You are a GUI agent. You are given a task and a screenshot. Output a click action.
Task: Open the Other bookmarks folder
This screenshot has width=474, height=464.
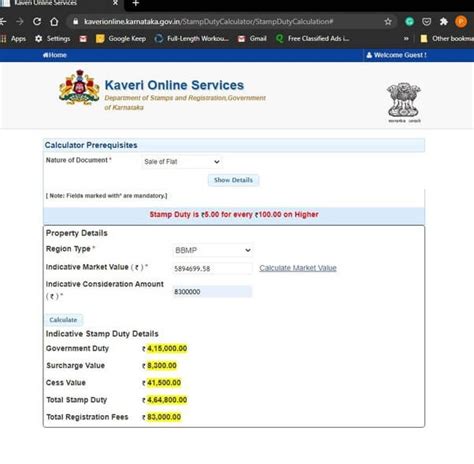447,39
